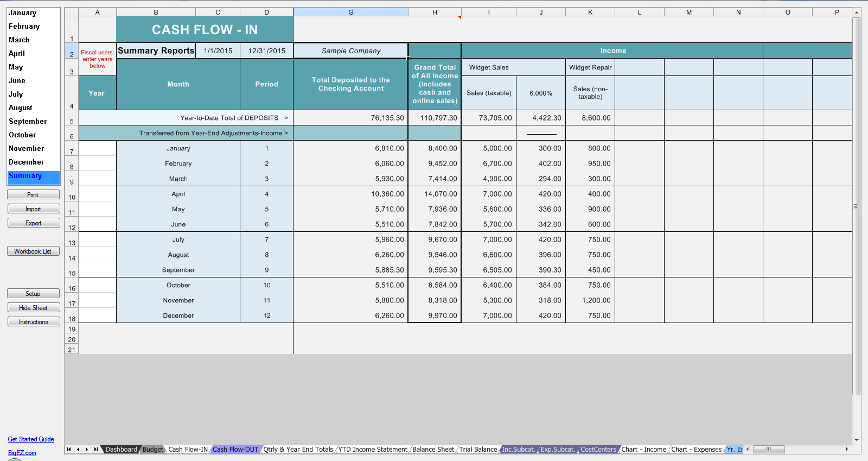Open the Inc.Subcat. sheet tab
The height and width of the screenshot is (461, 868).
click(518, 449)
